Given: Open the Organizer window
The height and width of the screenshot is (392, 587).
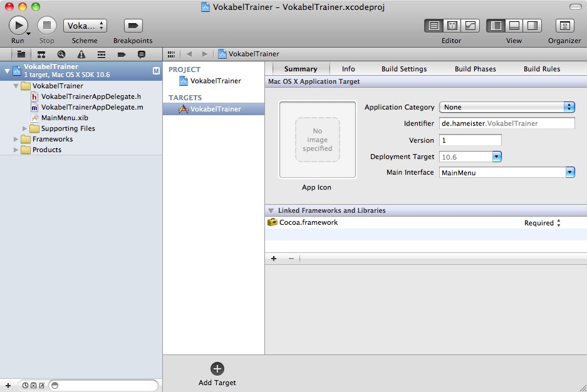Looking at the screenshot, I should (x=564, y=26).
